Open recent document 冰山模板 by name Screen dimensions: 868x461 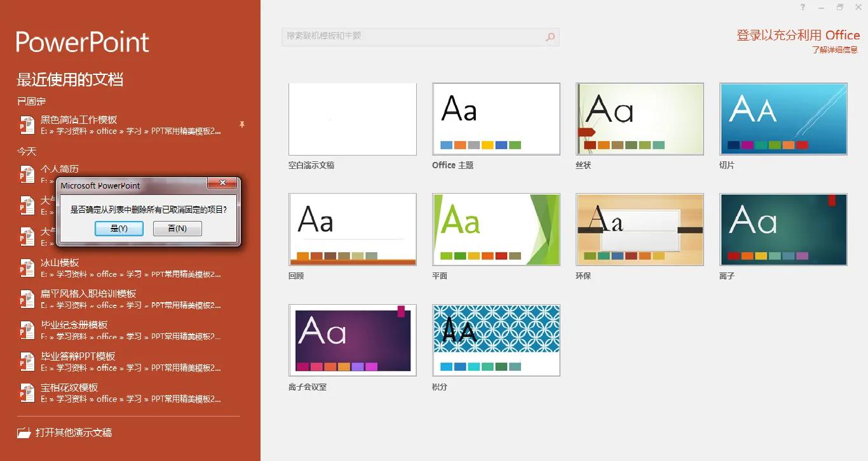pos(60,263)
